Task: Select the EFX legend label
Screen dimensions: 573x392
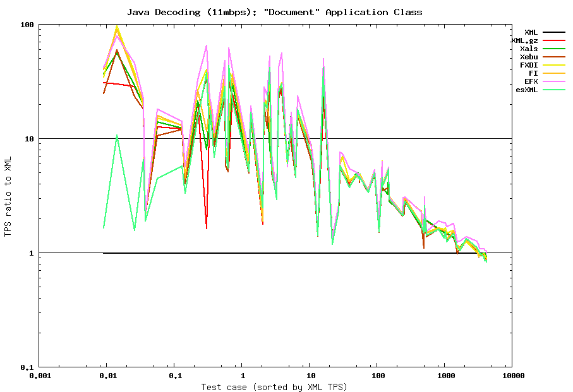Action: point(531,81)
